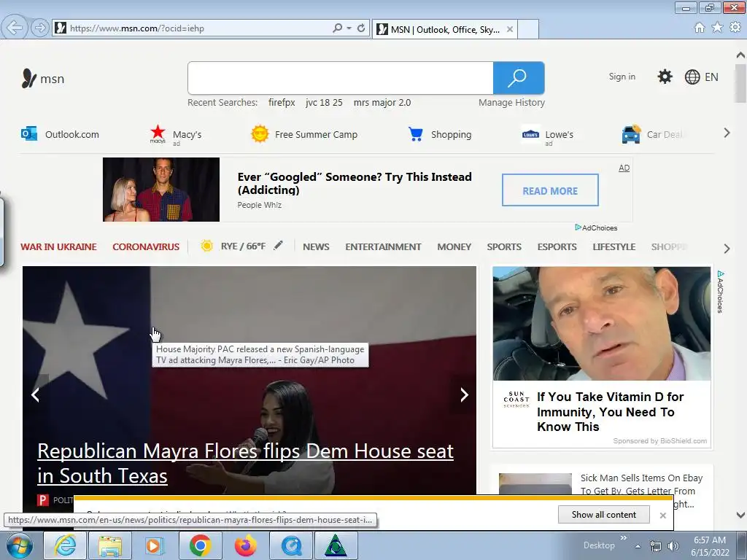
Task: Open browser Tools gear icon
Action: click(735, 27)
